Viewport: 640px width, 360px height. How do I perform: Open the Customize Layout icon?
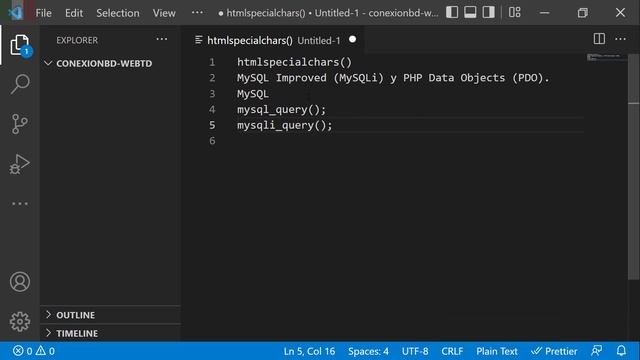click(x=515, y=12)
